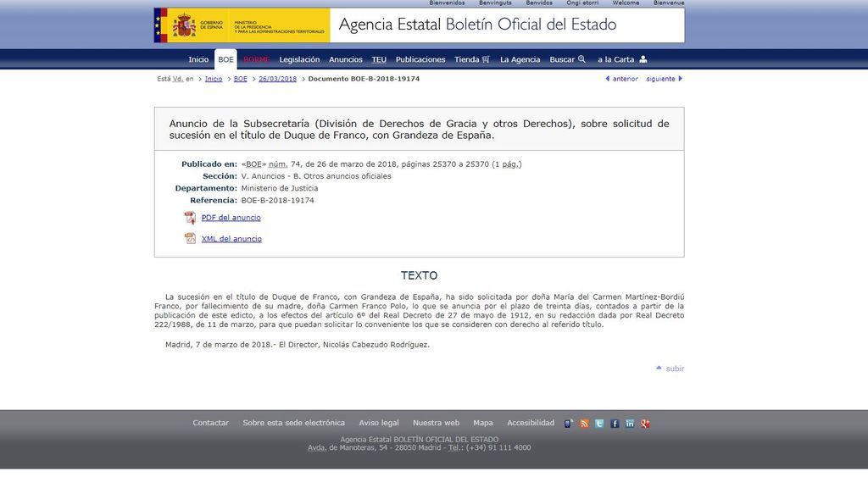Click the BOE breadcrumb link
This screenshot has height=488, width=868.
pos(240,79)
